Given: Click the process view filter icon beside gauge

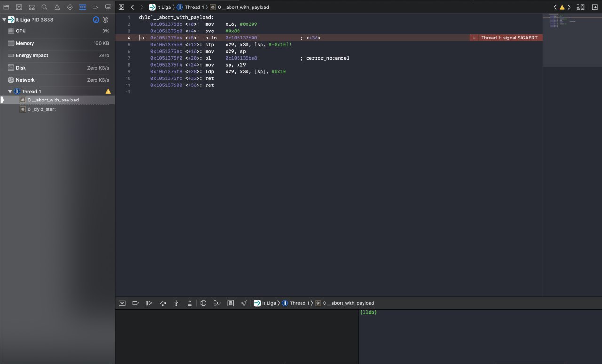Looking at the screenshot, I should click(105, 20).
